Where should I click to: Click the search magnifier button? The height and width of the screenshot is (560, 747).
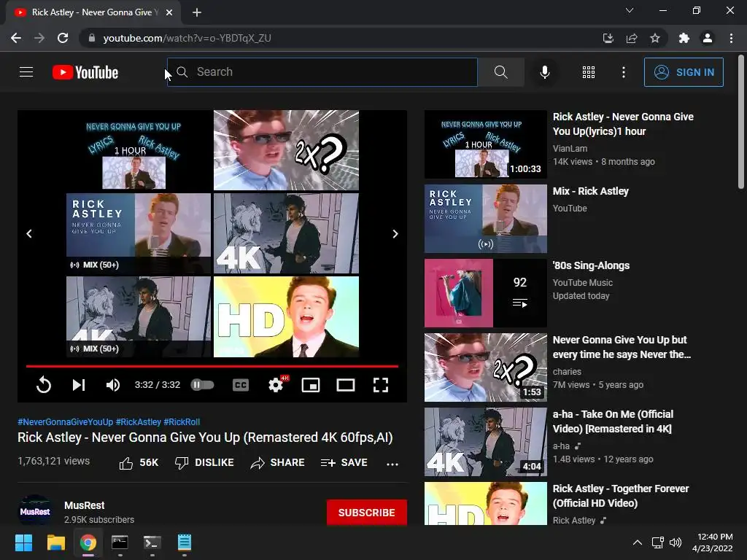(500, 72)
